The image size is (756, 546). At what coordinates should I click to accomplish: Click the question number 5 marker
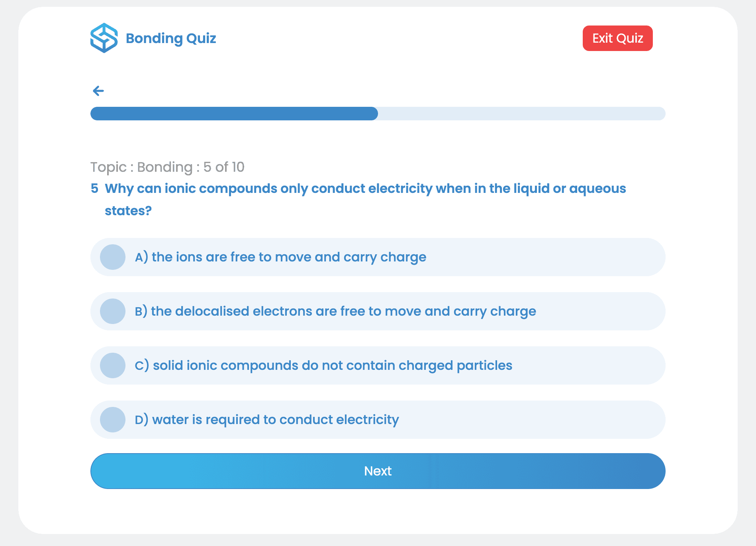pos(94,188)
